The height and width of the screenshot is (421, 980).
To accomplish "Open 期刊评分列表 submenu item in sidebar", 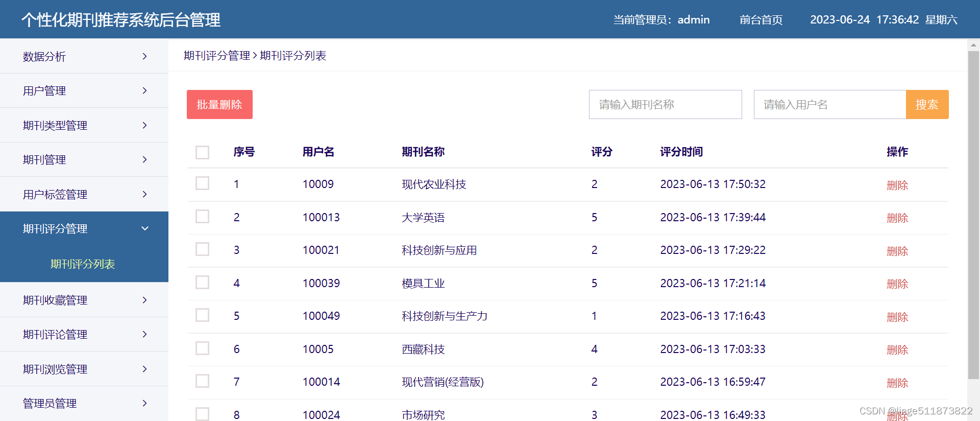I will coord(83,264).
